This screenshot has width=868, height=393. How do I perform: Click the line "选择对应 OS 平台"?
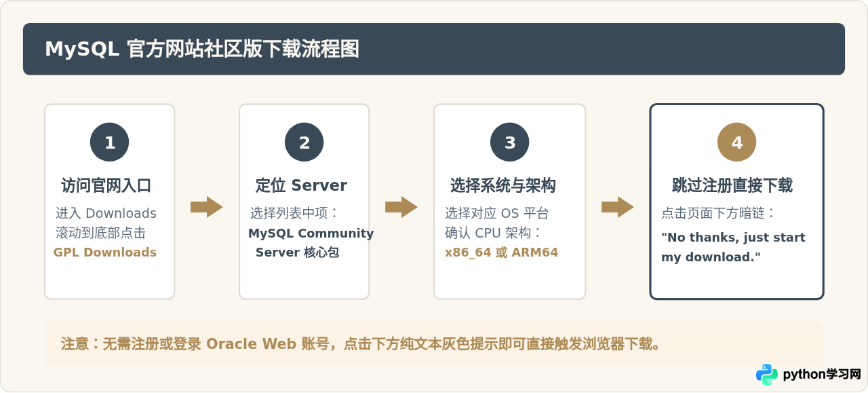coord(496,213)
